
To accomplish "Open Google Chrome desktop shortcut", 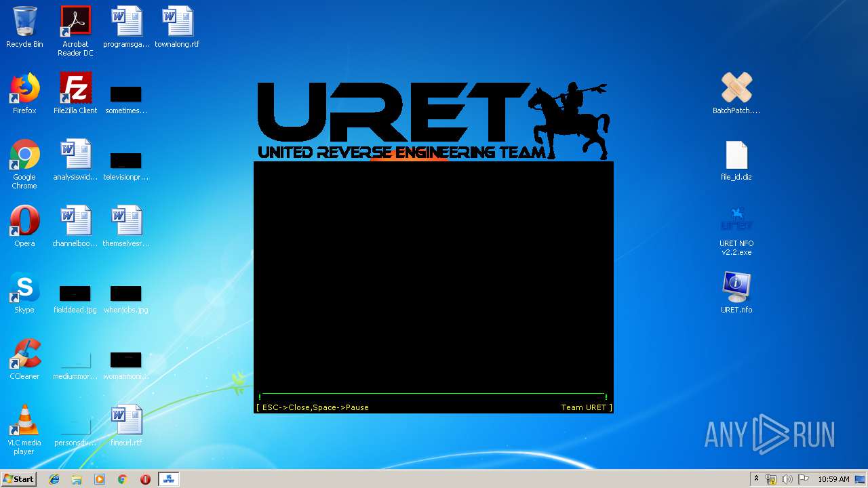I will click(24, 164).
